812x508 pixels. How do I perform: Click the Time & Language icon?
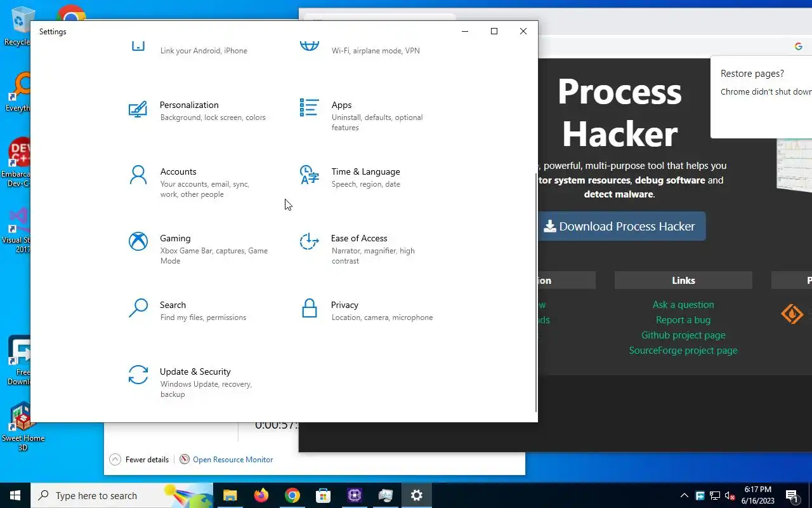pyautogui.click(x=309, y=175)
